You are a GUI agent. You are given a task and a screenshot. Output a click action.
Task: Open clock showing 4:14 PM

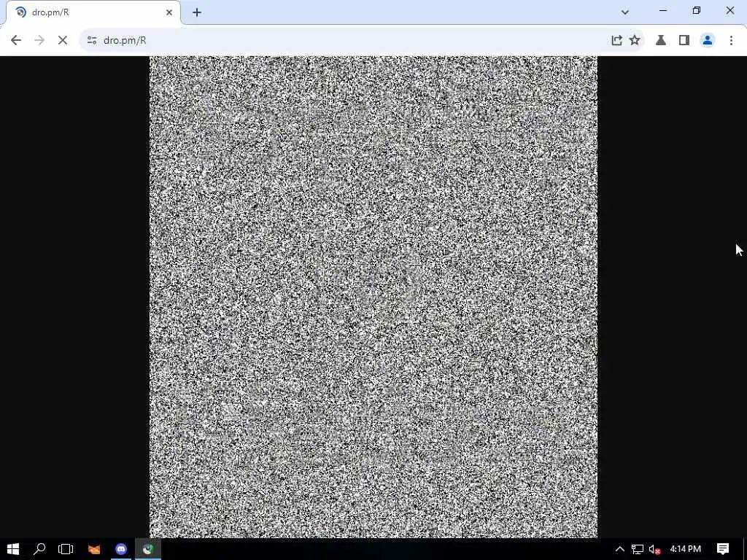click(x=686, y=549)
